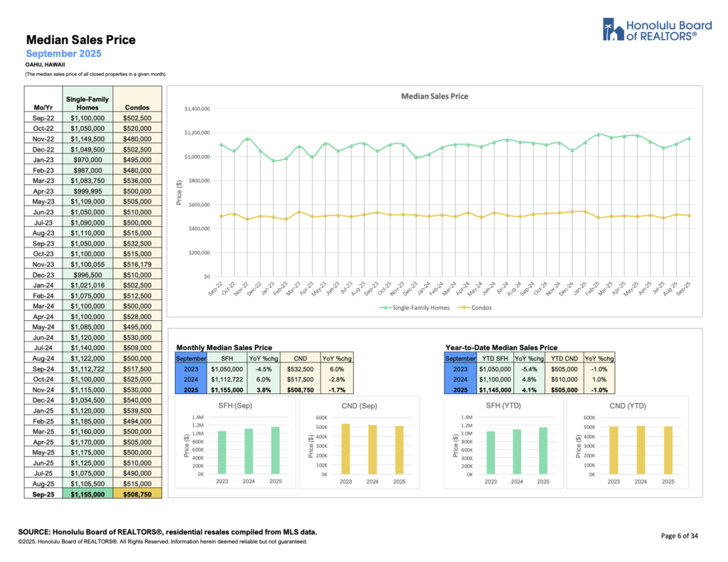Image resolution: width=728 pixels, height=562 pixels.
Task: Click the Condos legend marker
Action: (x=461, y=307)
